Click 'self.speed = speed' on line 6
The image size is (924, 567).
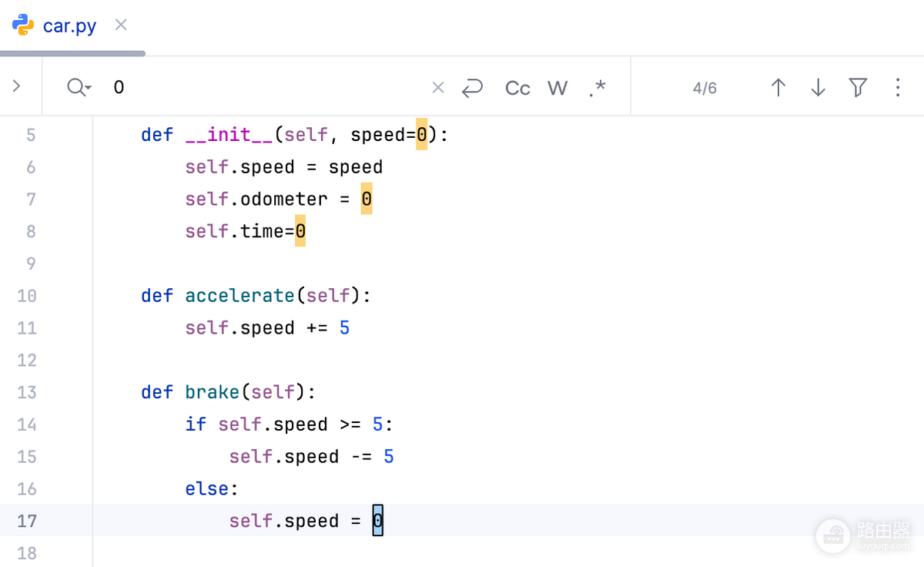coord(284,167)
